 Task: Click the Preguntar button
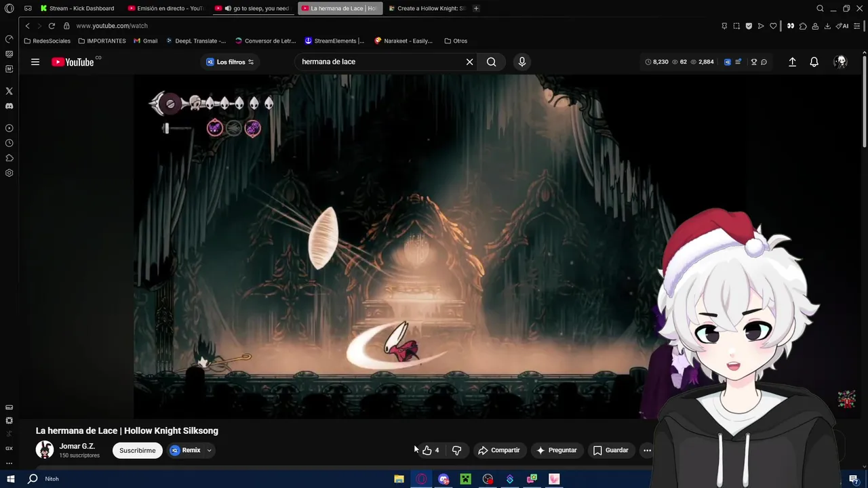[x=556, y=450]
